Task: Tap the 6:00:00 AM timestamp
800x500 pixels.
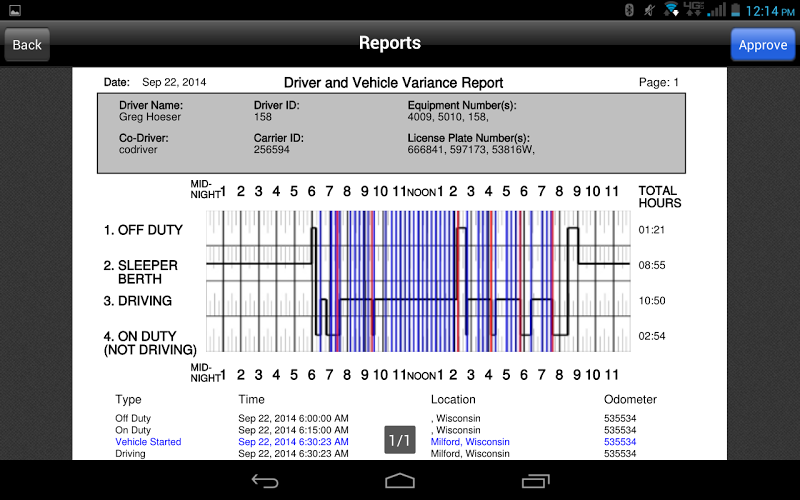Action: 293,418
